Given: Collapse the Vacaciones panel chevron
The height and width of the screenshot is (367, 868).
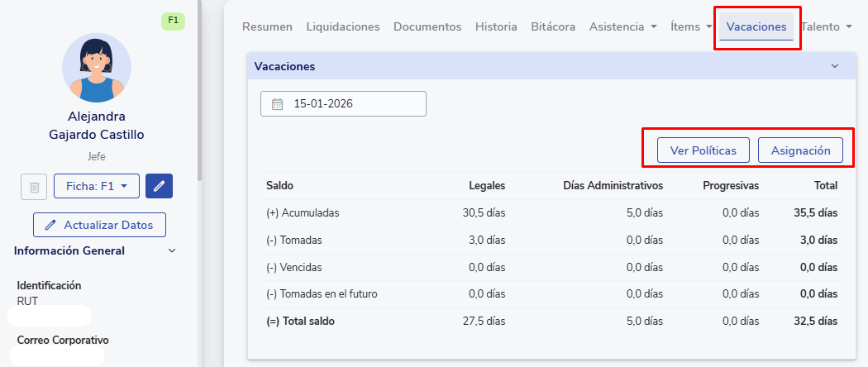Looking at the screenshot, I should (x=834, y=66).
